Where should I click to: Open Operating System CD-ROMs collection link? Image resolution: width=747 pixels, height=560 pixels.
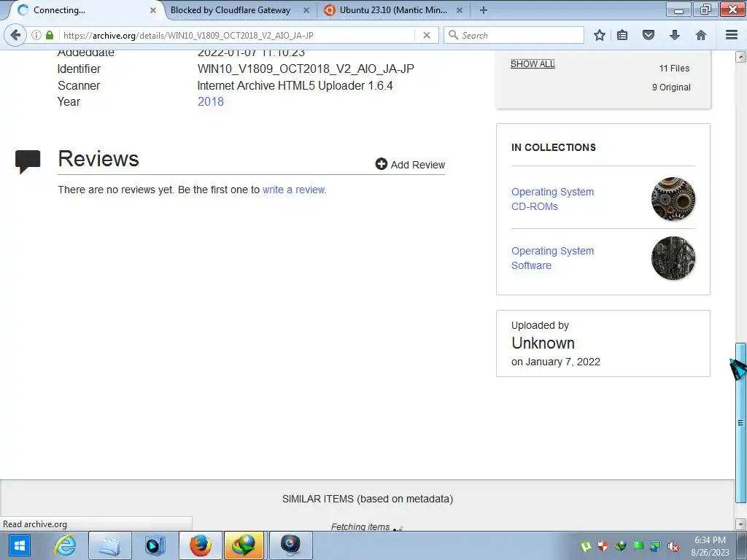553,199
